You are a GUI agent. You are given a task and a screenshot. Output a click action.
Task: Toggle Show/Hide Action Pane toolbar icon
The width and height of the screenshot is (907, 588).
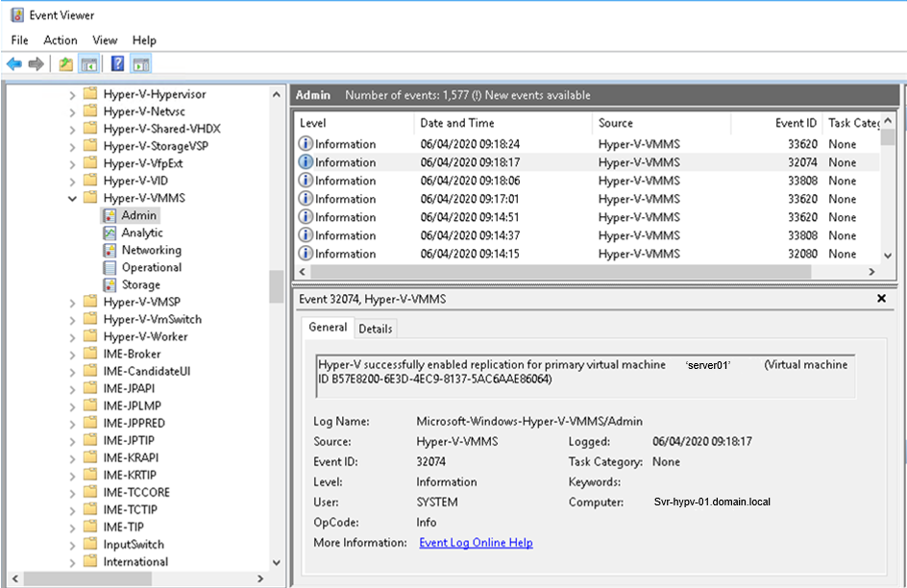point(140,64)
